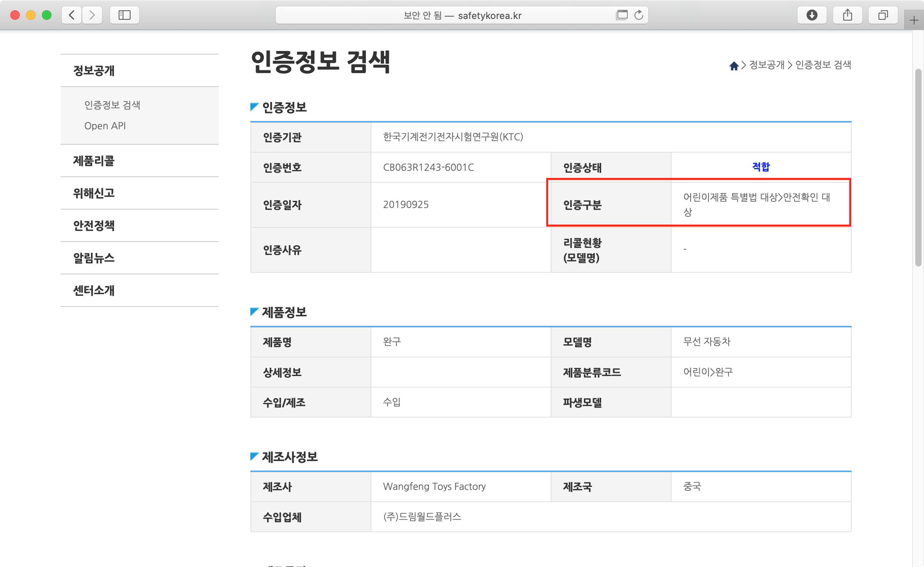
Task: Click the Share icon in toolbar
Action: click(847, 15)
